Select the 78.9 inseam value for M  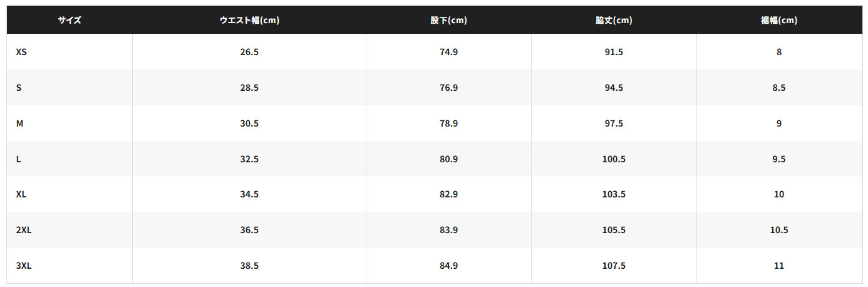448,123
